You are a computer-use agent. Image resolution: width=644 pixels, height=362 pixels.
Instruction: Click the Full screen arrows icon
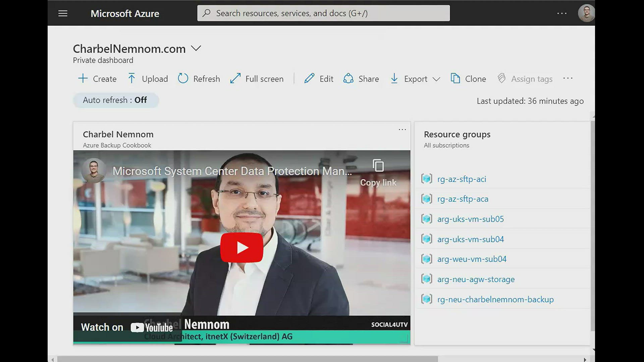(235, 78)
